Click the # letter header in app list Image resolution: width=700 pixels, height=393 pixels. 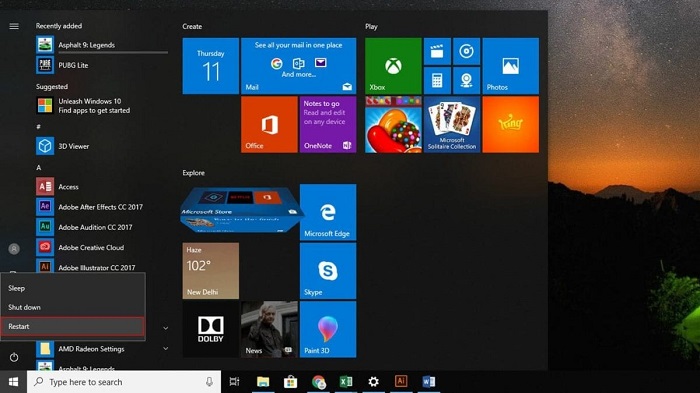(38, 127)
